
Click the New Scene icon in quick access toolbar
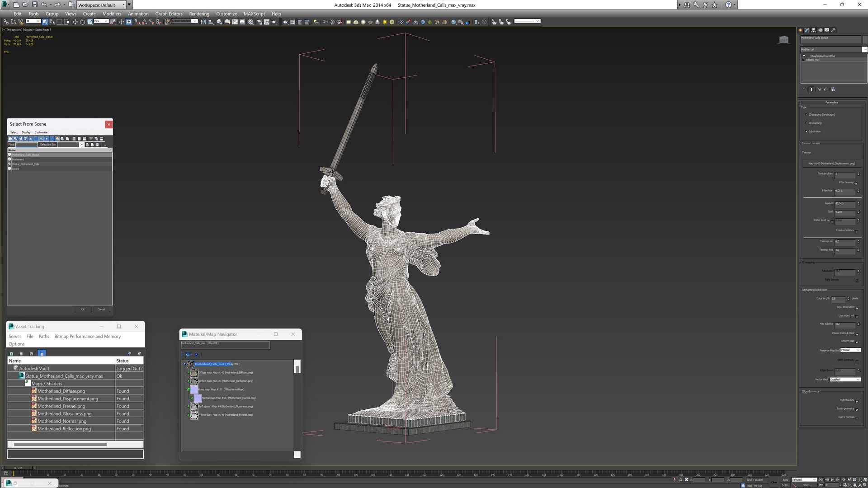[16, 5]
